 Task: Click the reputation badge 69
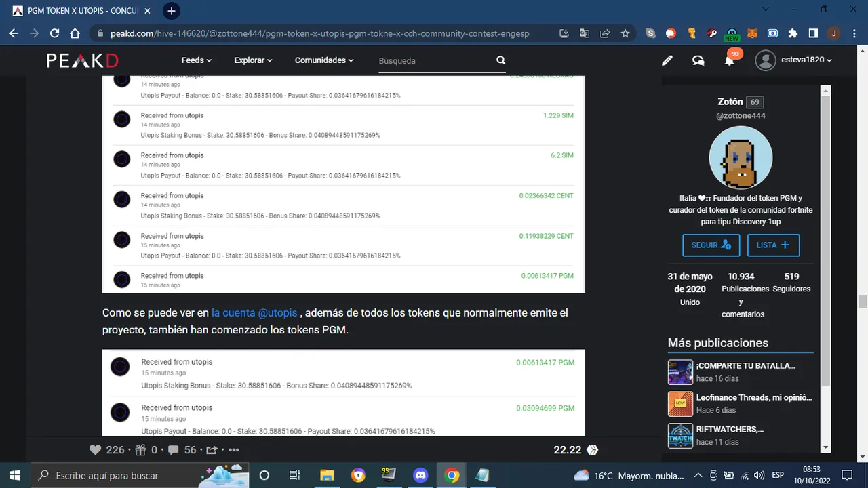(x=755, y=102)
